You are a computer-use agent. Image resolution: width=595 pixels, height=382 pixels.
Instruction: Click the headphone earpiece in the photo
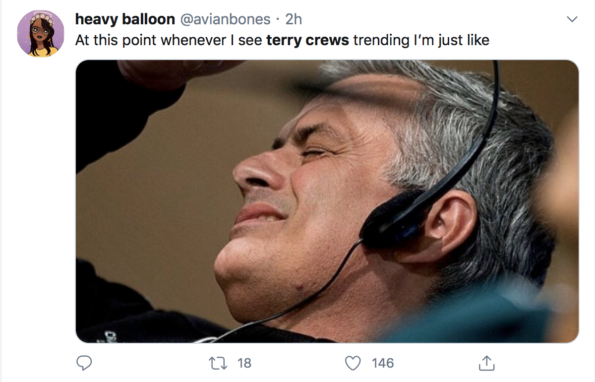(x=393, y=220)
